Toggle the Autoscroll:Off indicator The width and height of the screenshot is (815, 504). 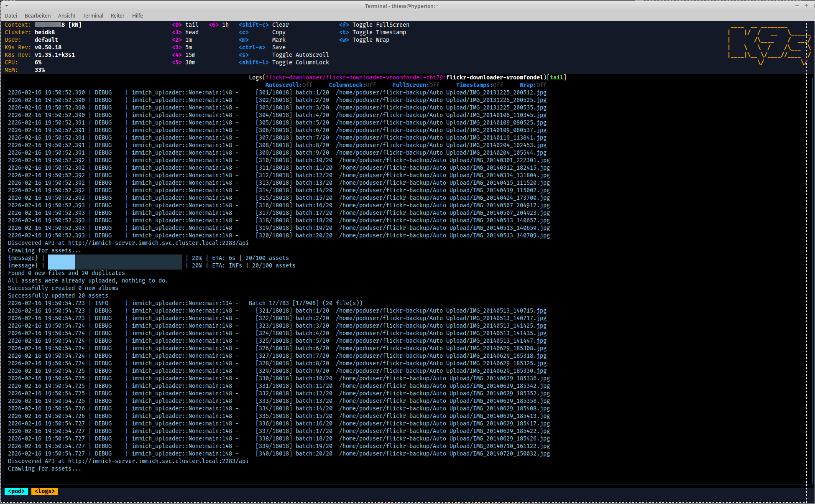[x=289, y=85]
